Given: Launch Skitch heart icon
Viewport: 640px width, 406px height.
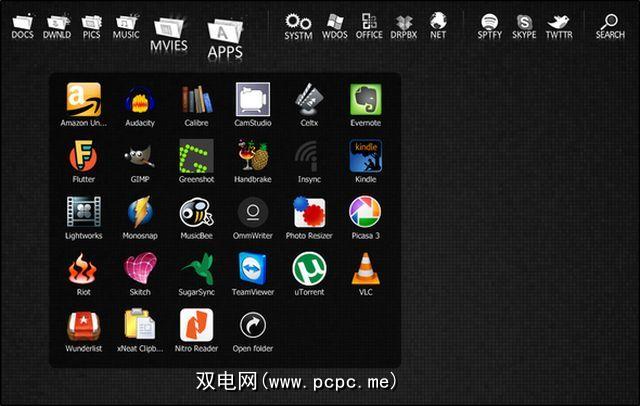Looking at the screenshot, I should pyautogui.click(x=140, y=273).
